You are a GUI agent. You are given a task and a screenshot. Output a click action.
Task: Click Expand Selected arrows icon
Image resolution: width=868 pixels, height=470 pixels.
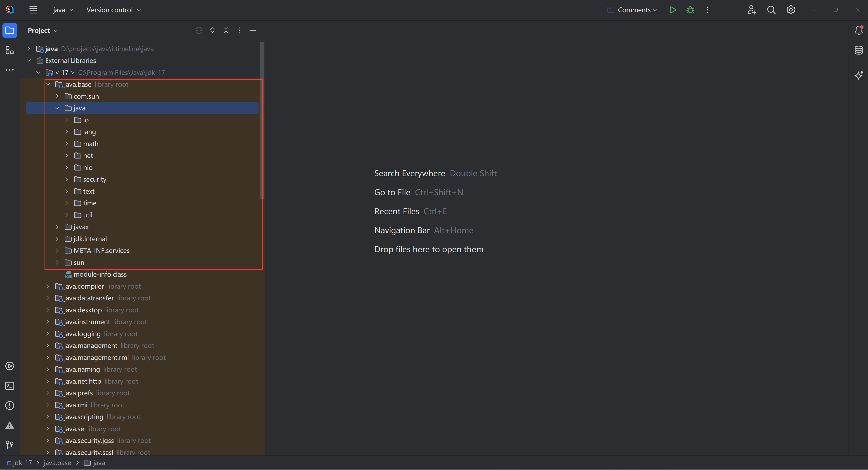coord(212,30)
